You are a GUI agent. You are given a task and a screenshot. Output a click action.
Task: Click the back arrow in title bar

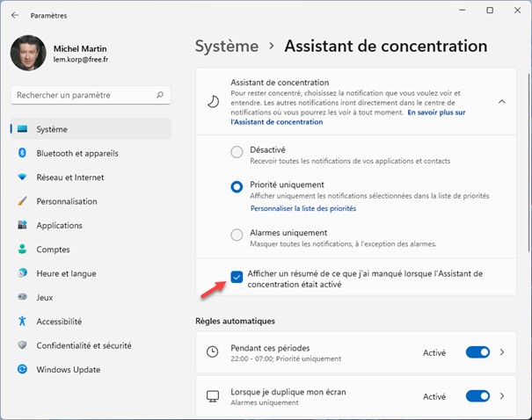click(15, 15)
